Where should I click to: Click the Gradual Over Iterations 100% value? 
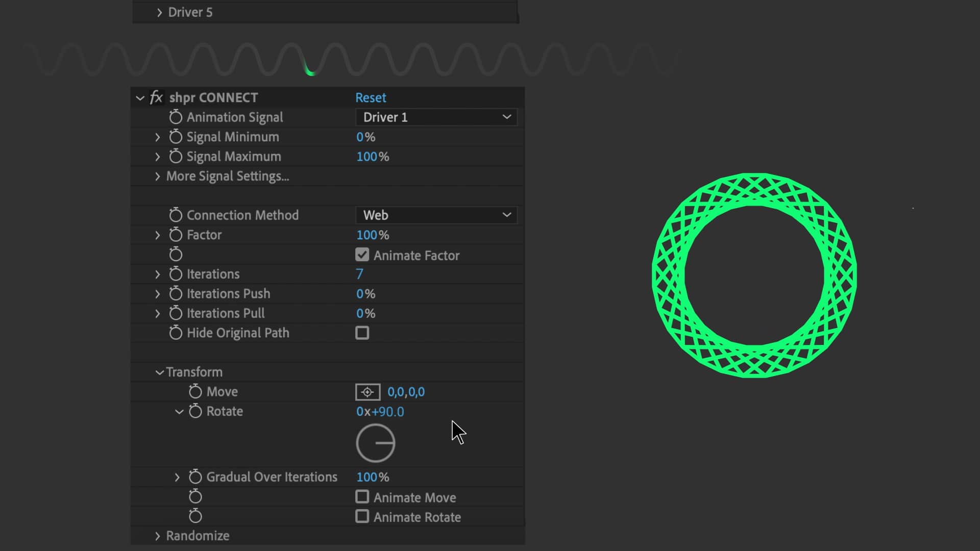[373, 477]
